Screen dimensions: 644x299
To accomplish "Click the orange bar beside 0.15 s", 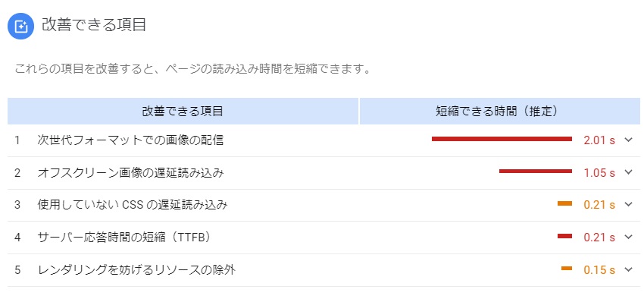I will 567,269.
